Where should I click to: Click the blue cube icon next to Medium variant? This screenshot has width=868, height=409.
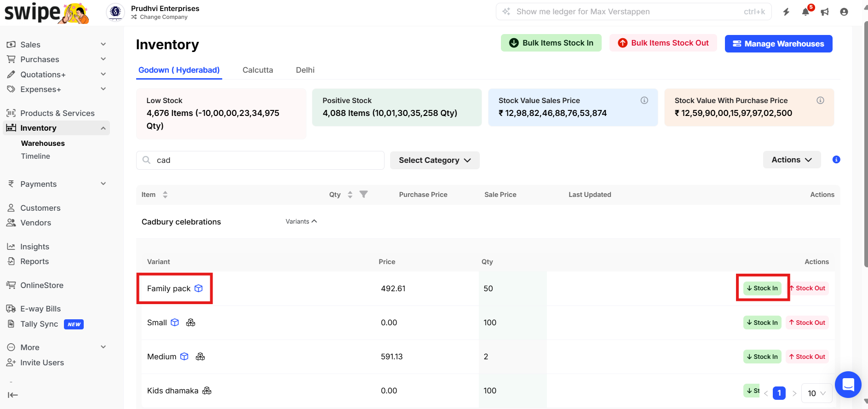click(184, 357)
